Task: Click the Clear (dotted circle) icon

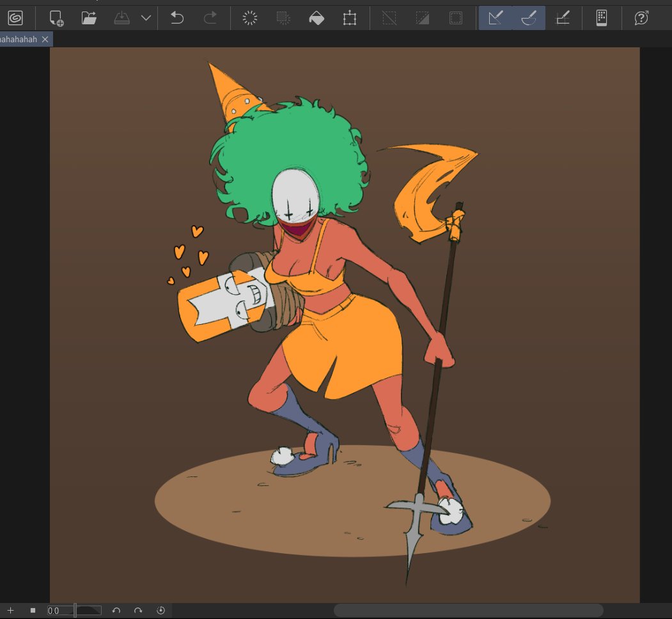Action: point(249,18)
